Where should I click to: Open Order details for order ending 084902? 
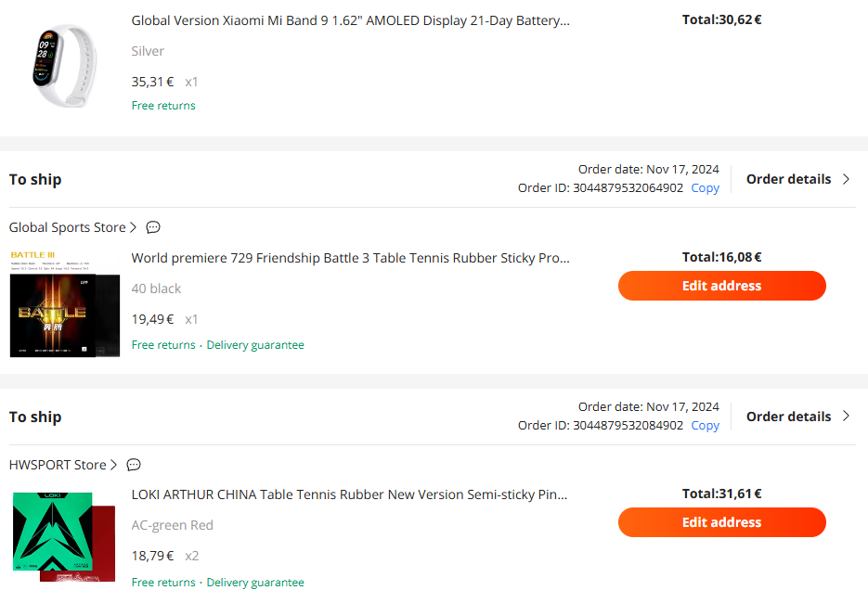[797, 417]
